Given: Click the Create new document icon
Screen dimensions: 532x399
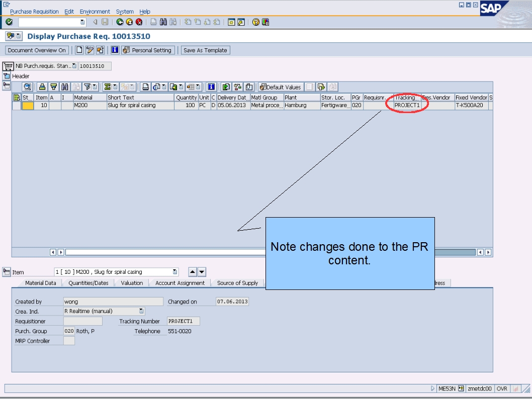Looking at the screenshot, I should click(x=79, y=50).
